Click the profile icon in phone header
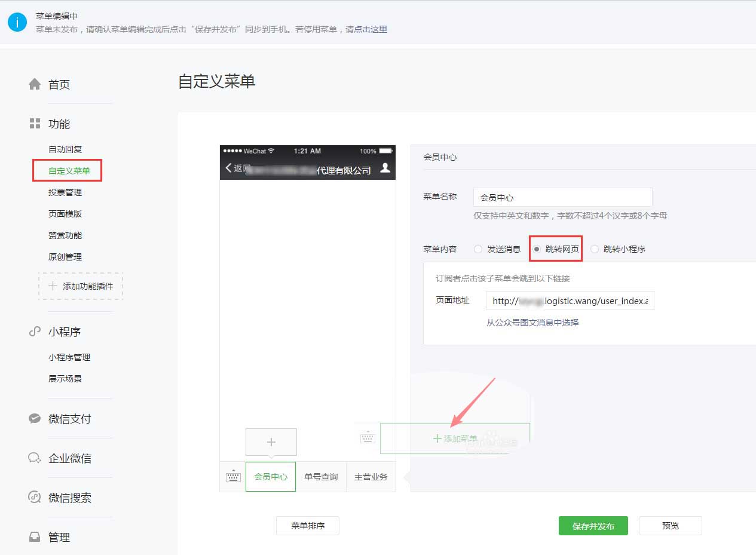Screen dimensions: 756x555 click(x=385, y=168)
